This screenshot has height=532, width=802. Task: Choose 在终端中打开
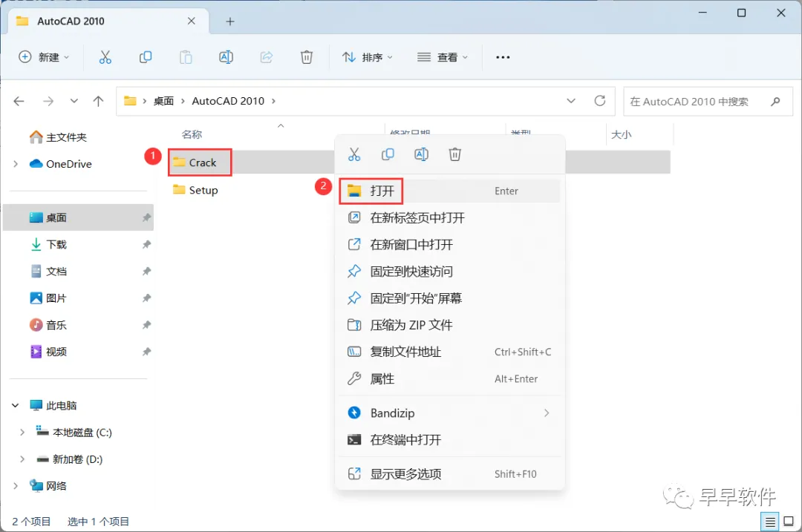point(450,440)
